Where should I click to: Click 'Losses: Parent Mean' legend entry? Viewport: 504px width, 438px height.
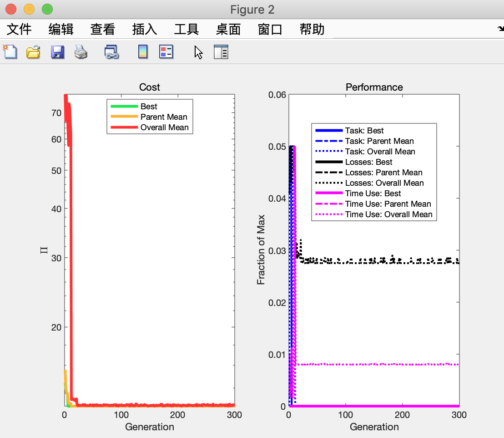pyautogui.click(x=384, y=173)
